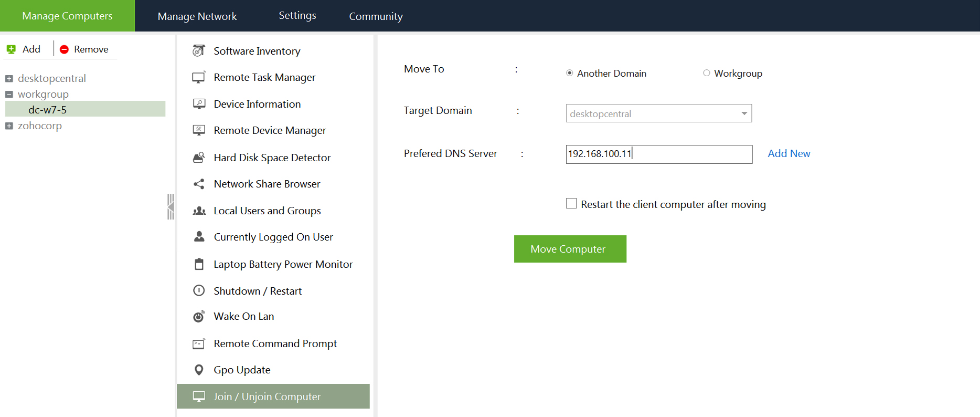Screen dimensions: 980x417
Task: Click the Prefered DNS Server input field
Action: (658, 154)
